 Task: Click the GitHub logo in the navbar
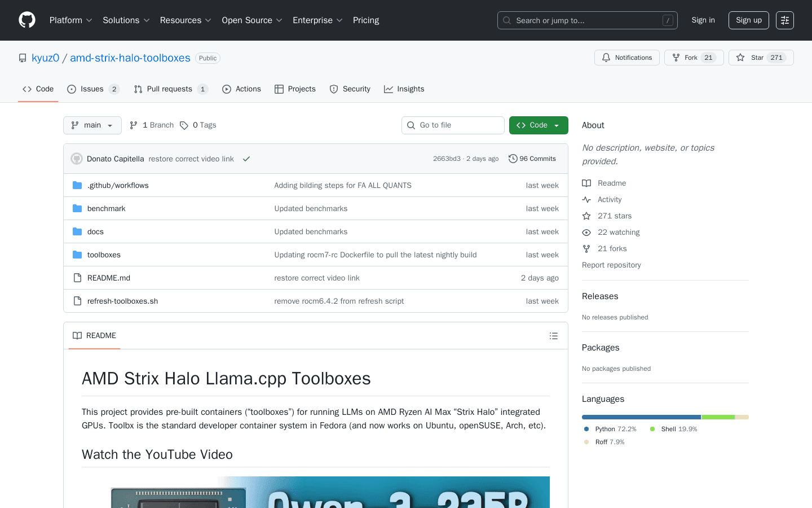pyautogui.click(x=27, y=20)
